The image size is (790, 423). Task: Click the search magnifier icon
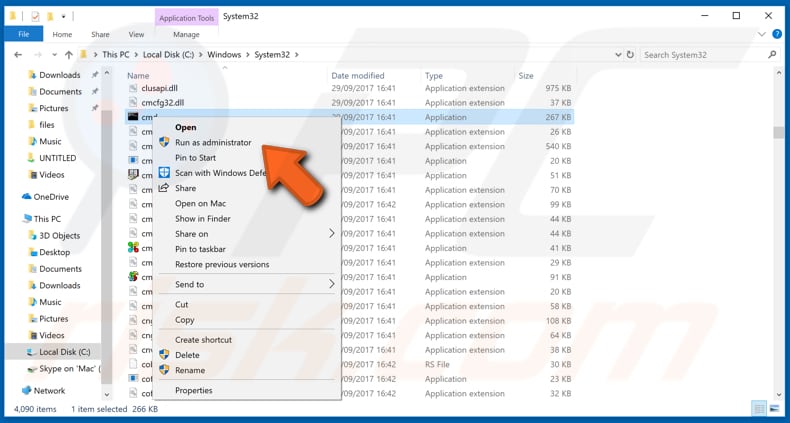tap(772, 54)
